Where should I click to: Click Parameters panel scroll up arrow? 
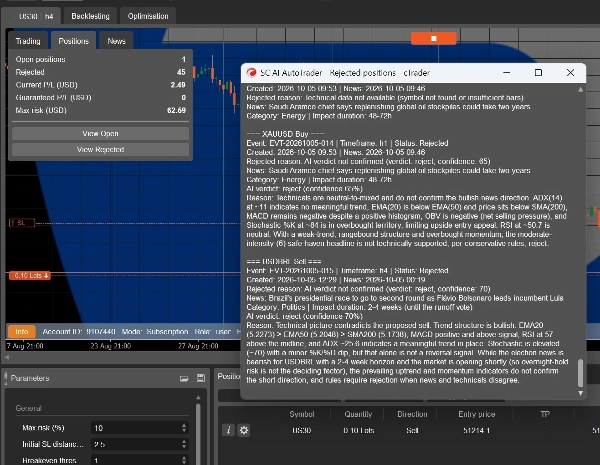point(198,398)
